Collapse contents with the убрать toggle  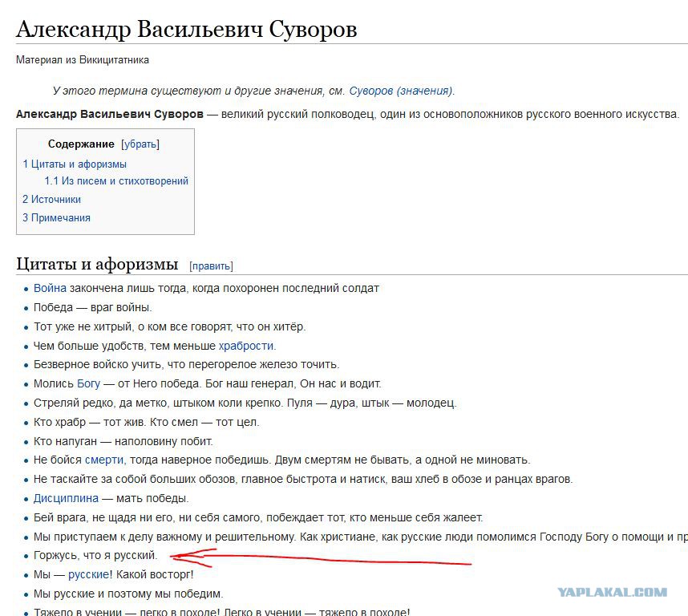[140, 144]
